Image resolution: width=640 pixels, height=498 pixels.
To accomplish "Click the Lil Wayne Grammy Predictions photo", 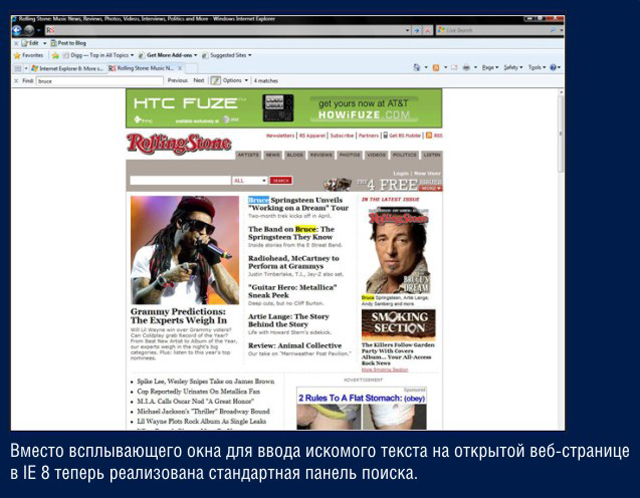I will (x=184, y=250).
